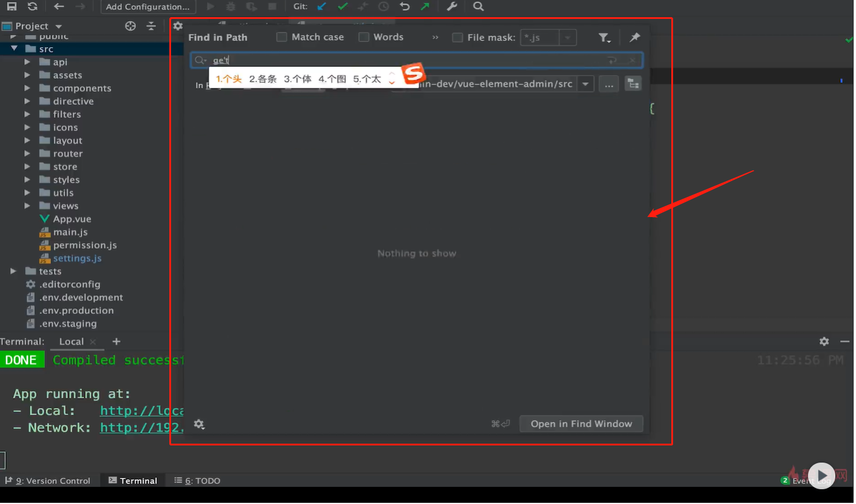856x504 pixels.
Task: Click the Synchronize refresh toolbar icon
Action: 33,7
